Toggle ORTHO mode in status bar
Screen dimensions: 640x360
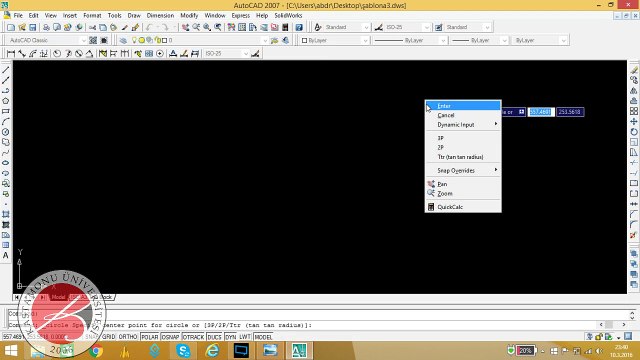point(128,337)
